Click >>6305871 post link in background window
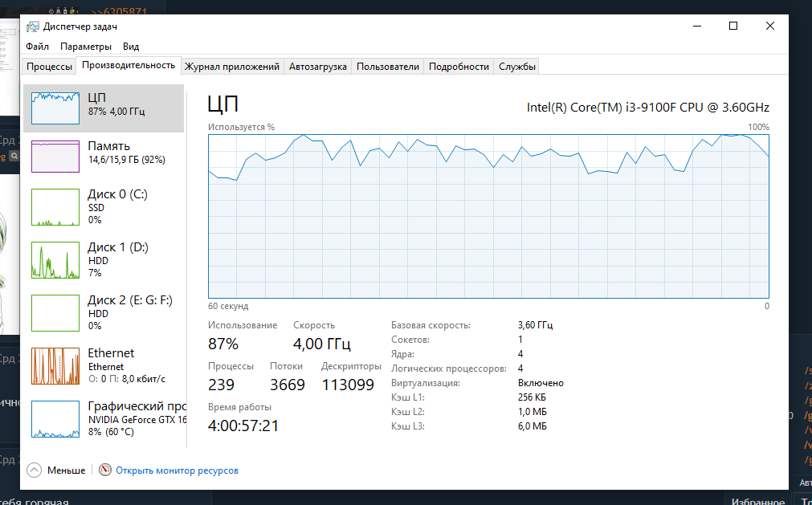Viewport: 812px width, 505px height. (119, 11)
